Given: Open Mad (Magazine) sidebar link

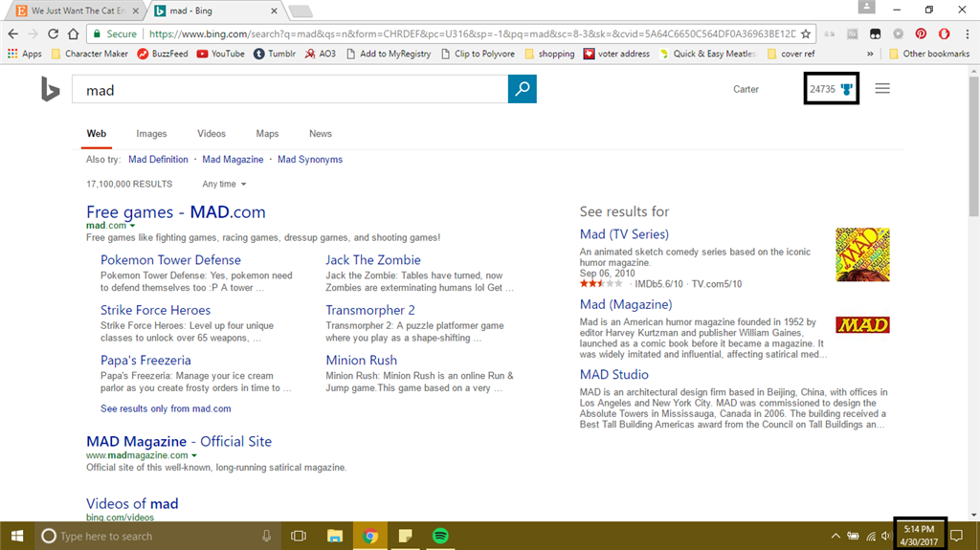Looking at the screenshot, I should [x=626, y=304].
